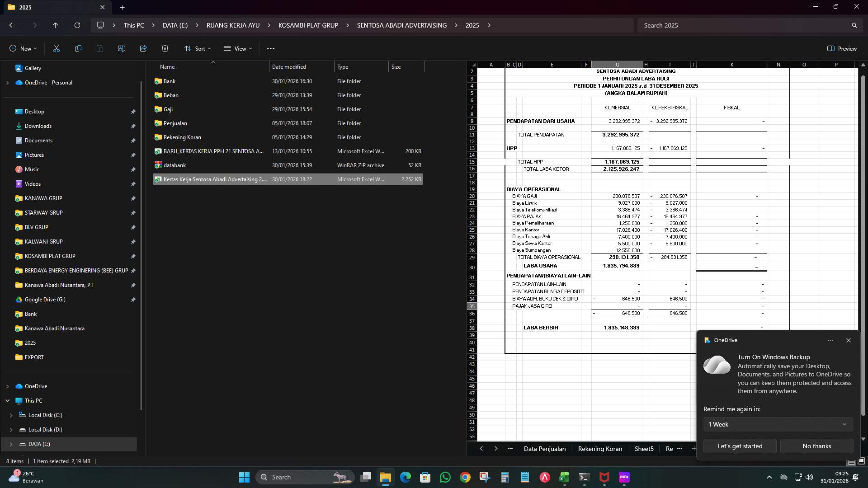This screenshot has height=488, width=868.
Task: Expand the This PC tree item
Action: coord(8,401)
